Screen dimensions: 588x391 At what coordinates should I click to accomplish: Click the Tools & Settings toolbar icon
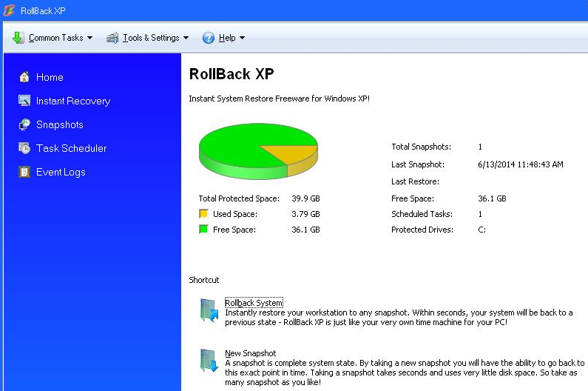pyautogui.click(x=112, y=38)
